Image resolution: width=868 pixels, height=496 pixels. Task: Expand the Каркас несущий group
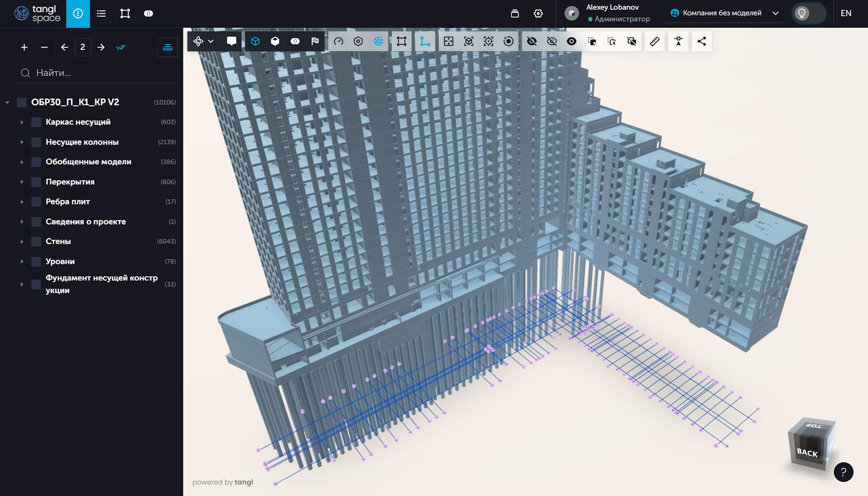click(22, 122)
